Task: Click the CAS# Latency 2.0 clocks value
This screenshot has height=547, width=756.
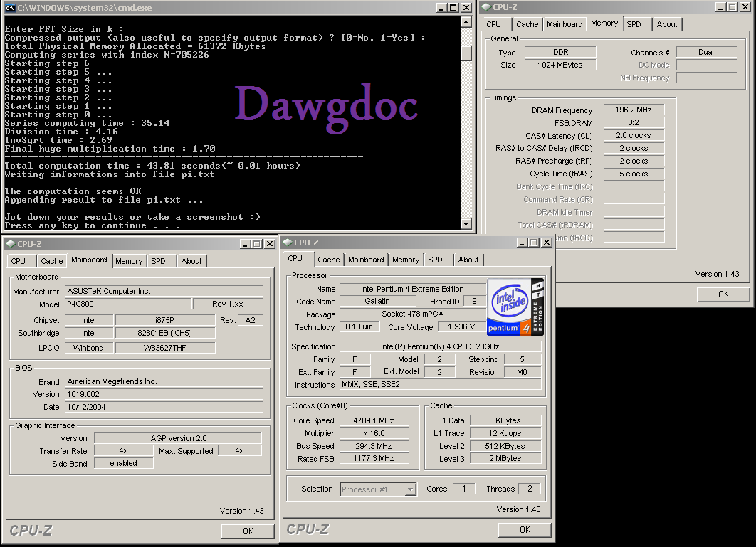Action: coord(634,135)
